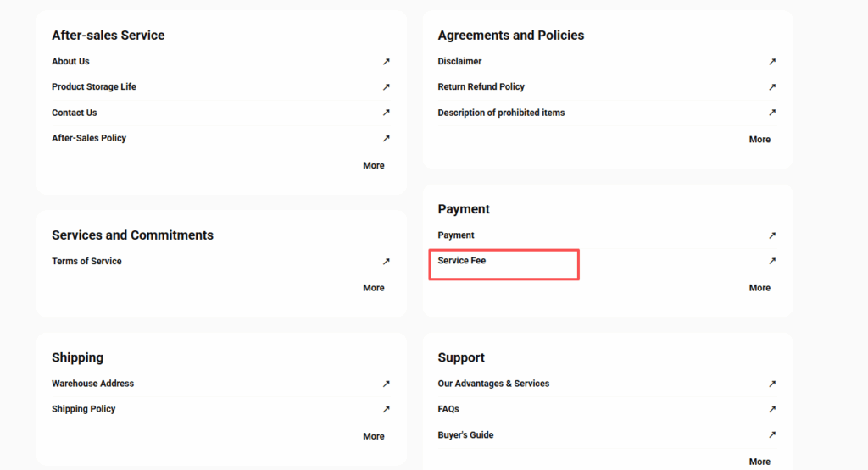Screen dimensions: 868x470
Task: Open Our Advantages & Services
Action: point(493,384)
